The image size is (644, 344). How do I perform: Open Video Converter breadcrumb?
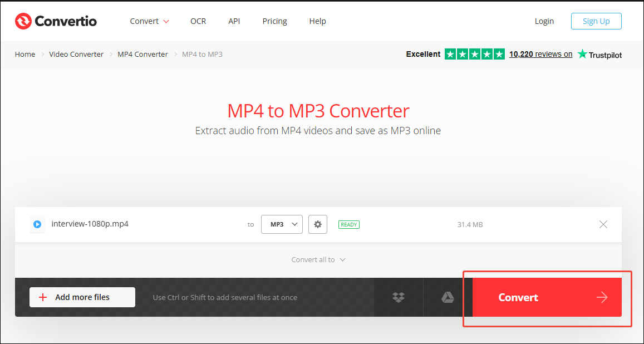pos(76,54)
